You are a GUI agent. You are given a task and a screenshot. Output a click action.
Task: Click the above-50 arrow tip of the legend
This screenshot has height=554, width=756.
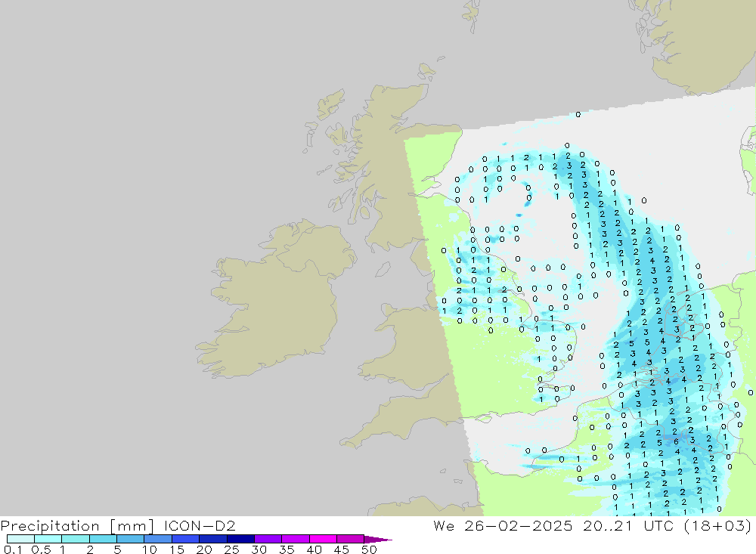click(x=378, y=539)
